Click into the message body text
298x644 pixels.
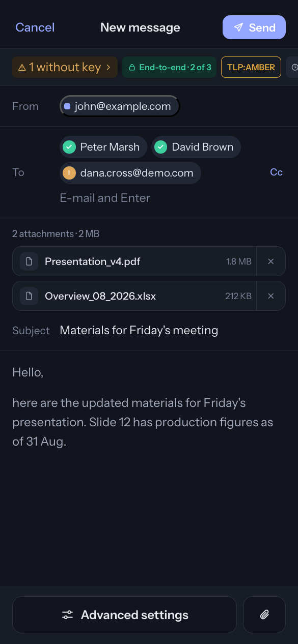click(143, 422)
